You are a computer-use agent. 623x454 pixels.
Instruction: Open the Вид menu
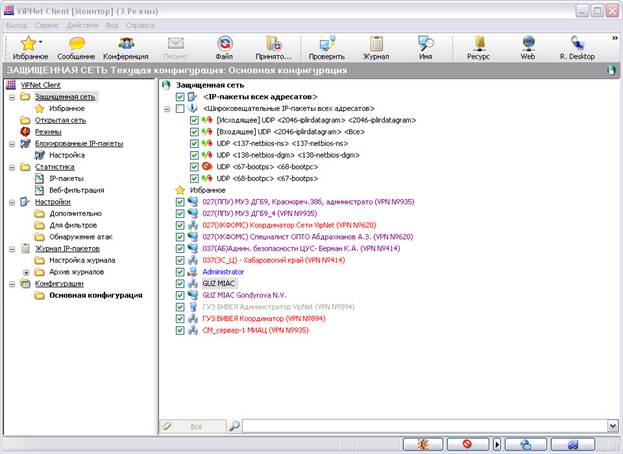[112, 25]
